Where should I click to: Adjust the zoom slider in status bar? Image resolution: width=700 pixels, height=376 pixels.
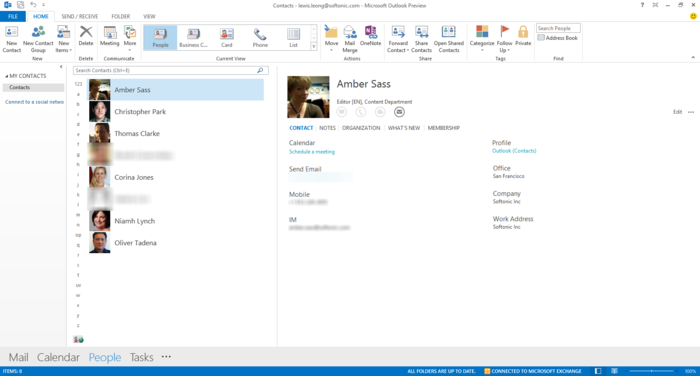652,371
